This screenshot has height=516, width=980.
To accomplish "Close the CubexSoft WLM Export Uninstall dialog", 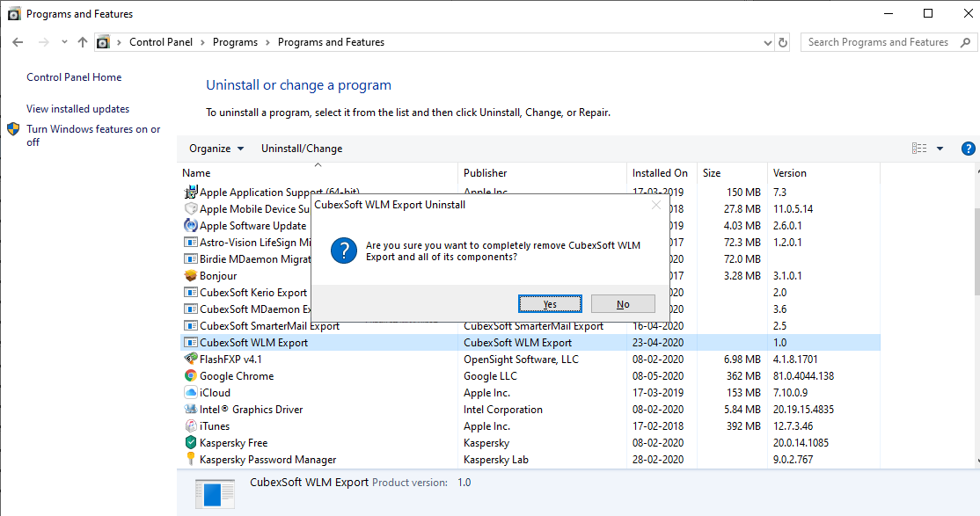I will (x=655, y=205).
